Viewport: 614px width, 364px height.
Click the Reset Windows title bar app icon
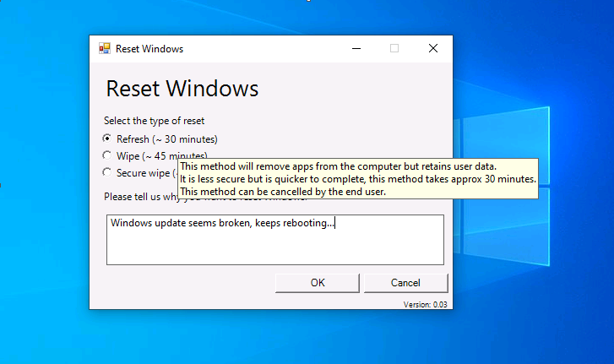point(105,48)
